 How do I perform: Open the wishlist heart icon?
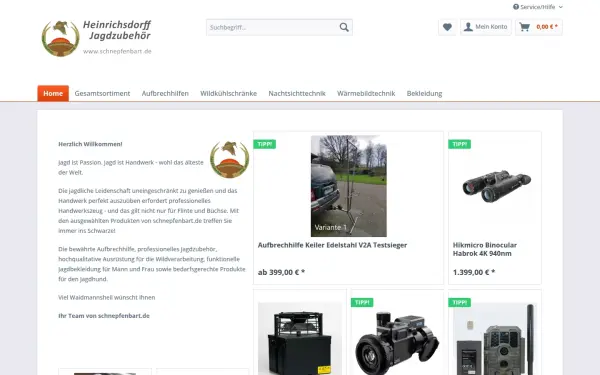447,27
